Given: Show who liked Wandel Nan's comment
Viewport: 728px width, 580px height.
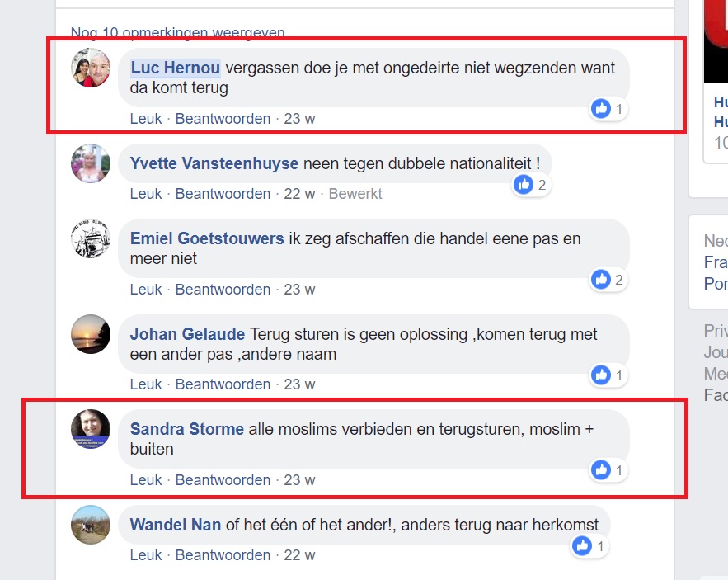Looking at the screenshot, I should coord(589,546).
